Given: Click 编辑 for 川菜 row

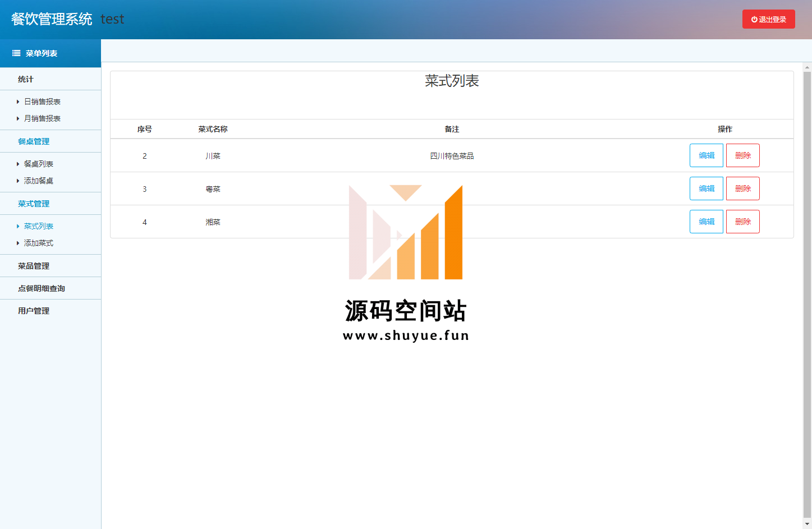Looking at the screenshot, I should (x=707, y=155).
